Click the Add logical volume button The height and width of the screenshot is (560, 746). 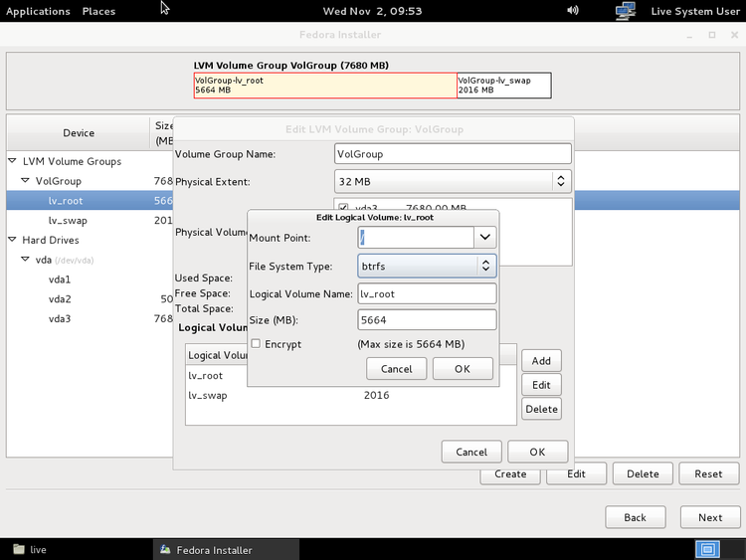(x=541, y=361)
